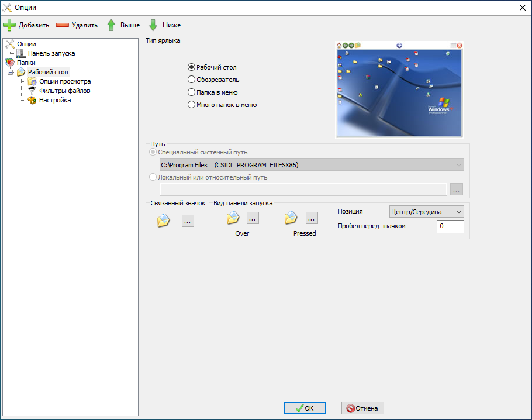532x420 pixels.
Task: Select the Обозреватель radio button
Action: (x=191, y=80)
